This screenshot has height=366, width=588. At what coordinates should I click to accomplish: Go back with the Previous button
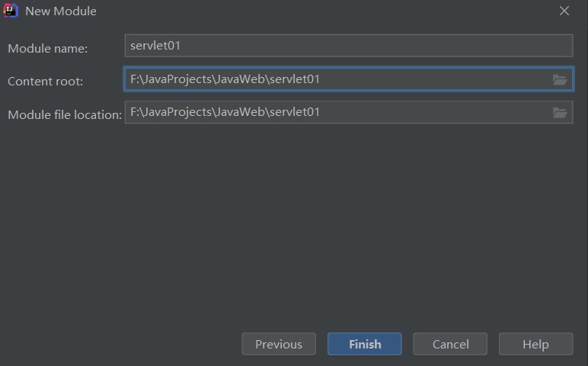pyautogui.click(x=278, y=344)
